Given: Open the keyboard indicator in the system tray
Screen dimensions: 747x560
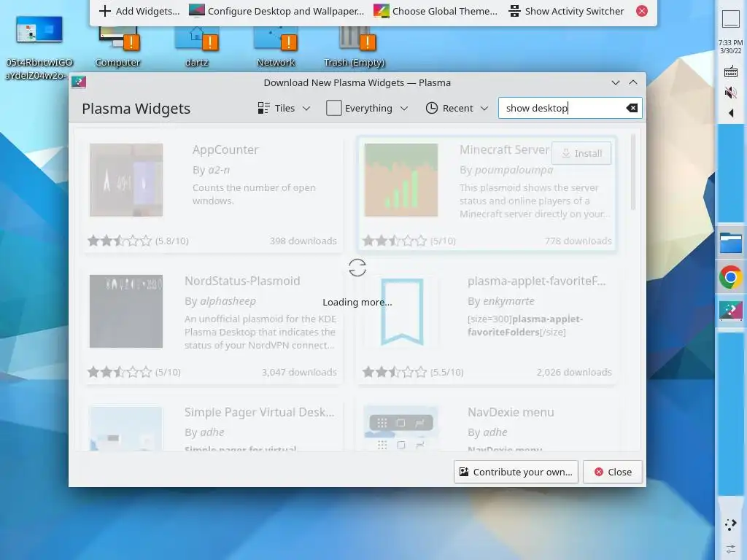Looking at the screenshot, I should [730, 72].
